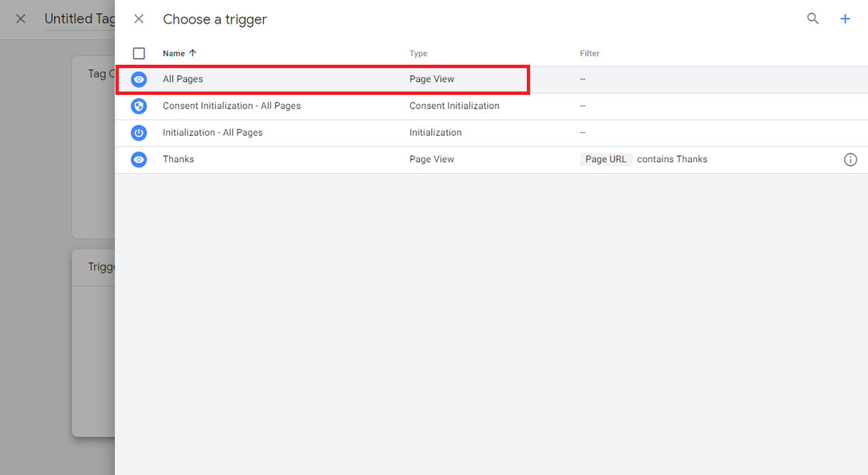Viewport: 868px width, 475px height.
Task: Pick the Thanks trigger name
Action: (x=178, y=159)
